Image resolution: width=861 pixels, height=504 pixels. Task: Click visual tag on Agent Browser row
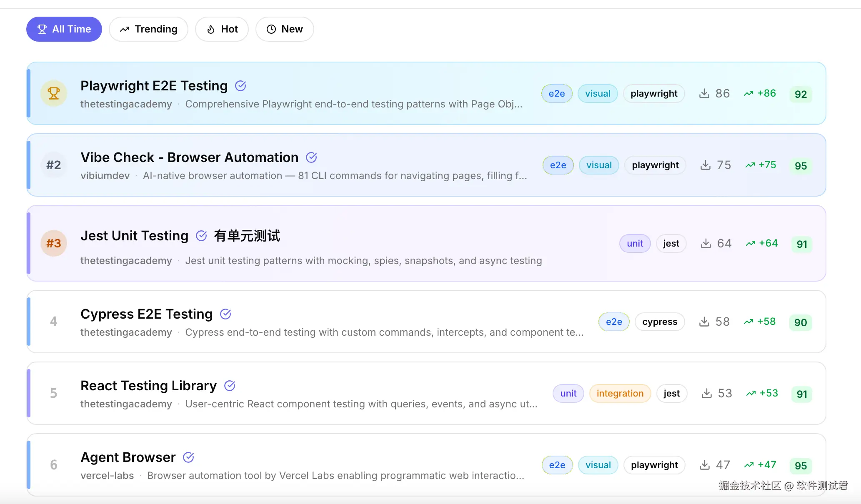click(x=598, y=465)
